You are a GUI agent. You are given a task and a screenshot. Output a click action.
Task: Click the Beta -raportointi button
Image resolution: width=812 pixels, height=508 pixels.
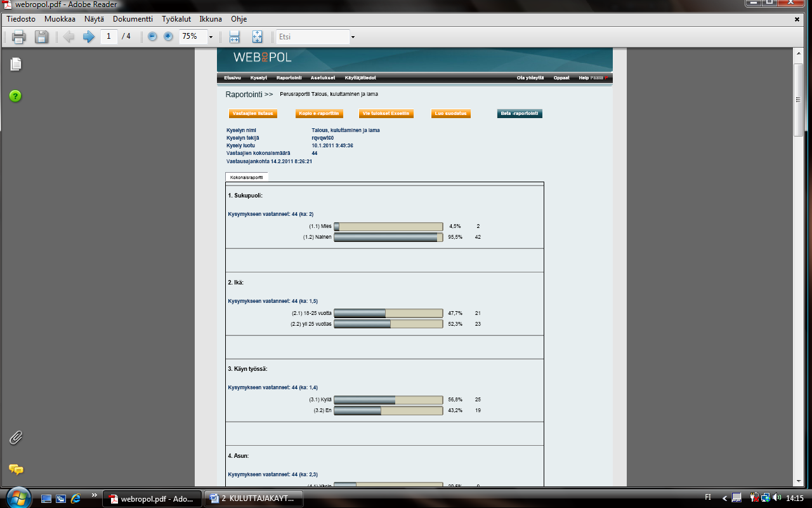click(520, 114)
